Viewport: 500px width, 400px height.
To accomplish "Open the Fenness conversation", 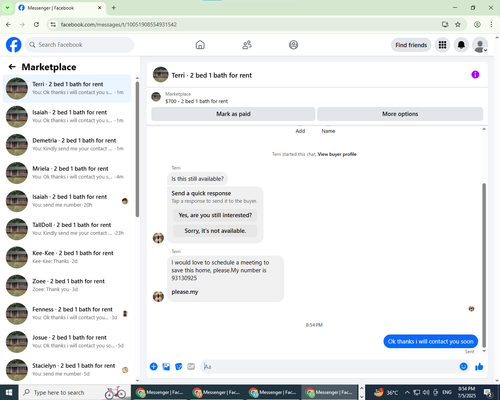I will (67, 313).
